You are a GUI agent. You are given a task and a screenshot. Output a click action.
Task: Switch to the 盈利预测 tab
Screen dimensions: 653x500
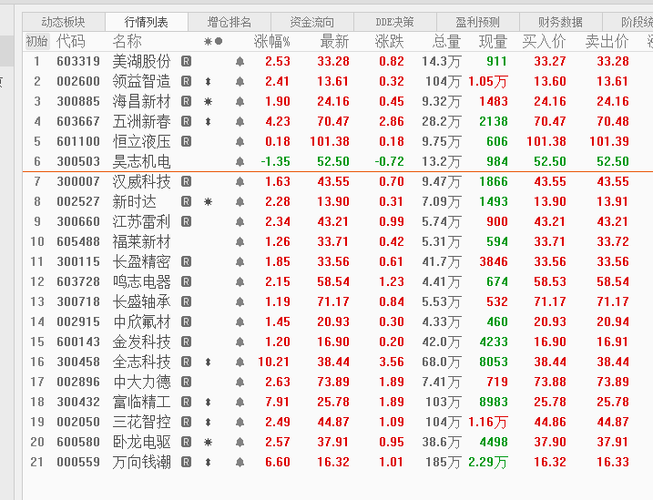(478, 22)
